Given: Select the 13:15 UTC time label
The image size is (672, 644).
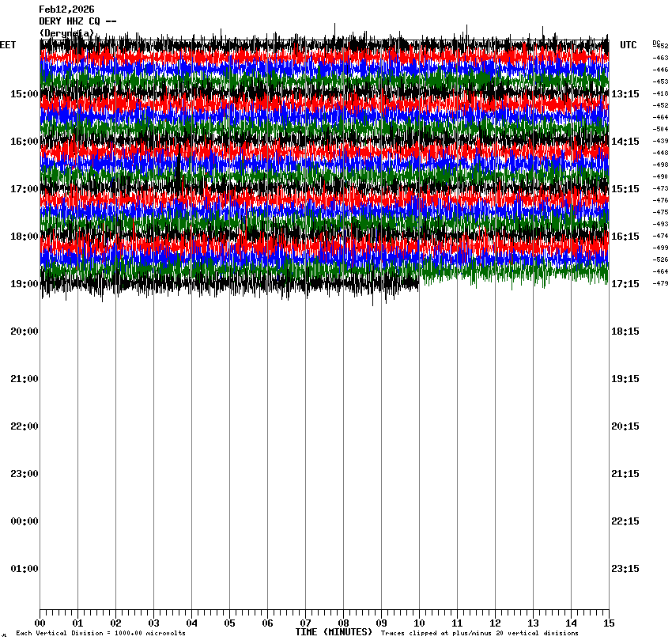Looking at the screenshot, I should click(625, 94).
